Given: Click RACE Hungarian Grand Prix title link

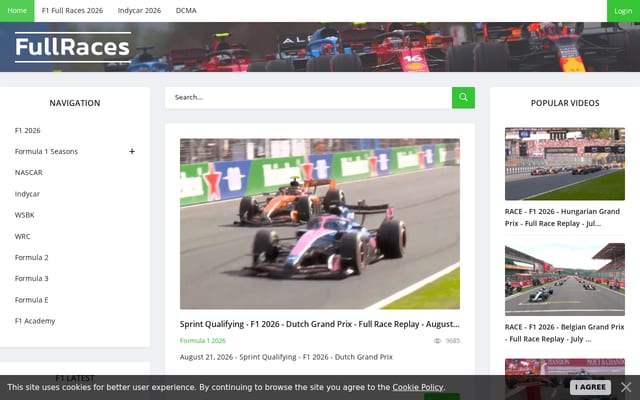Looking at the screenshot, I should [562, 218].
